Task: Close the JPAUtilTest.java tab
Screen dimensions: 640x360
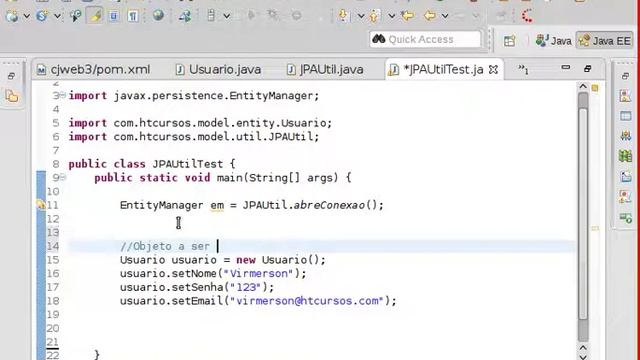Action: click(x=493, y=70)
